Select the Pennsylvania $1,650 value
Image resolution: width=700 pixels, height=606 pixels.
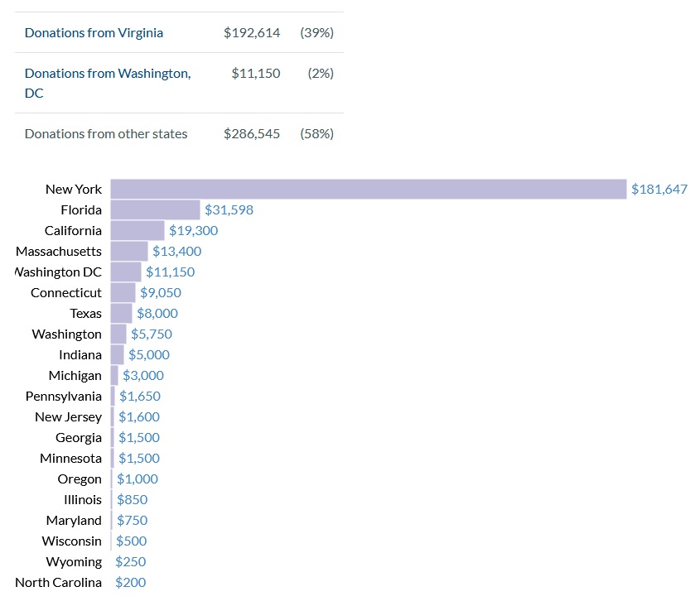(139, 397)
